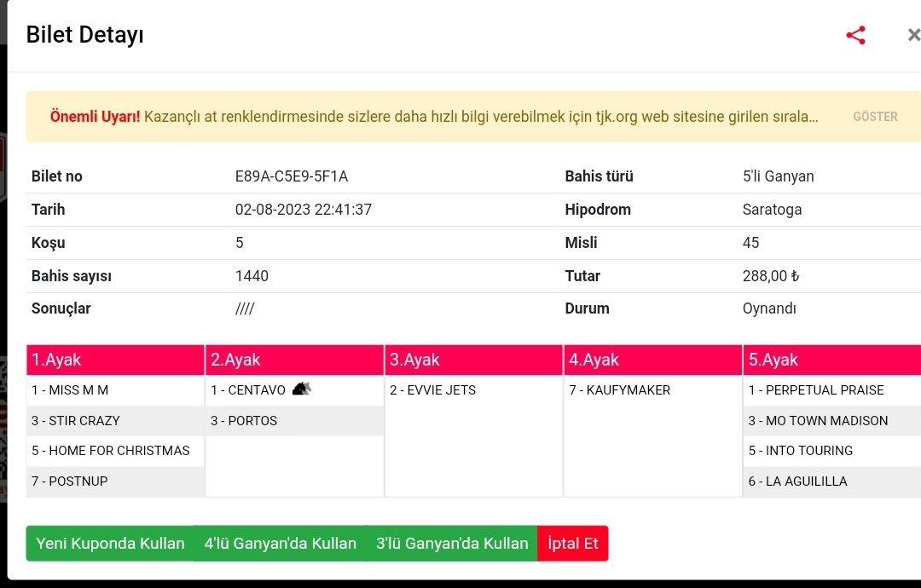Click the Tutar label

(582, 276)
